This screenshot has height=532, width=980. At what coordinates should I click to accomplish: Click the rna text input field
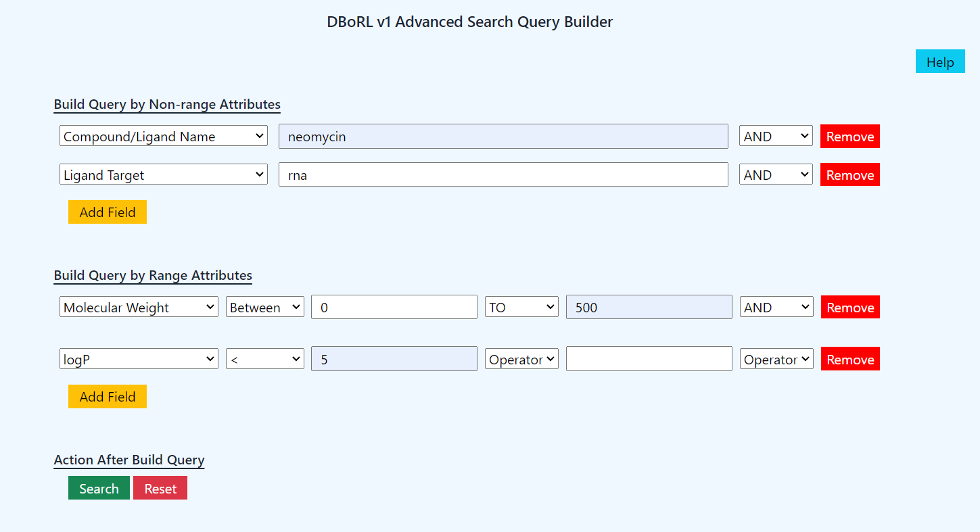click(x=503, y=174)
